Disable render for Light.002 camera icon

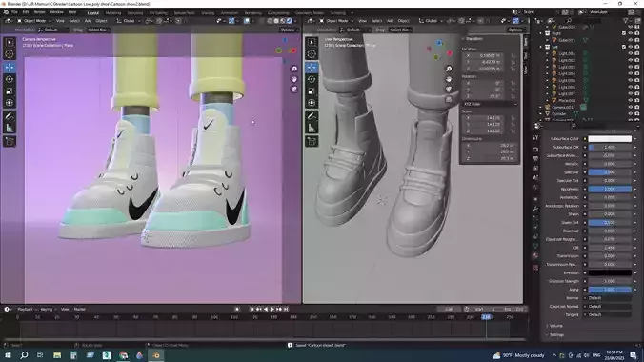click(x=637, y=60)
